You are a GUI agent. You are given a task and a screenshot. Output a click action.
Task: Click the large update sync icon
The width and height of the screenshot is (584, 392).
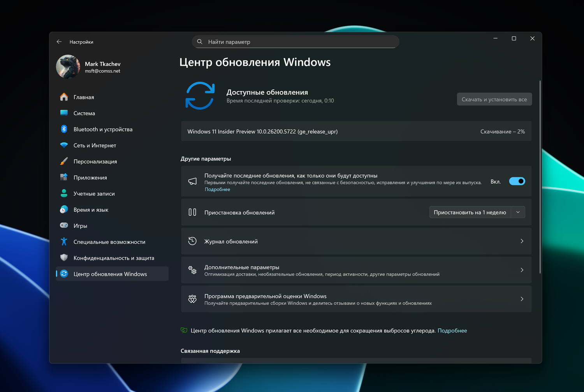click(x=200, y=96)
